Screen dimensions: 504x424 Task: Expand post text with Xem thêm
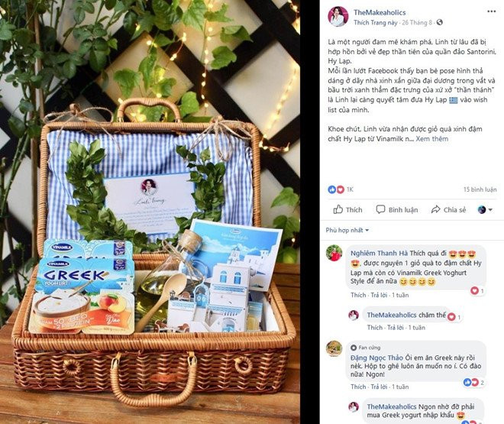pos(431,139)
